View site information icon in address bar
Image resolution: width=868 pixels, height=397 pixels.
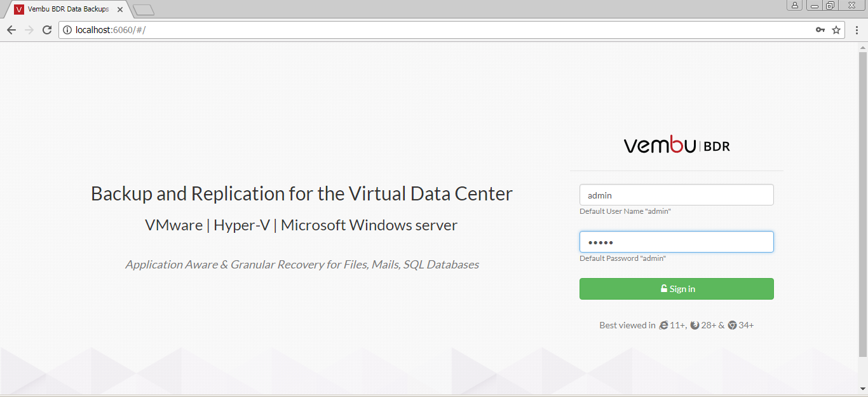(x=67, y=30)
